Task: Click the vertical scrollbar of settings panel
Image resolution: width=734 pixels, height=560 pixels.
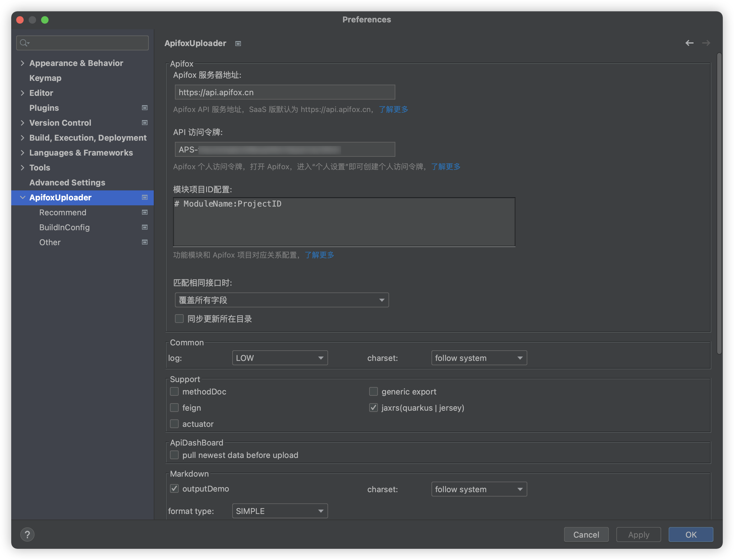Action: 719,203
